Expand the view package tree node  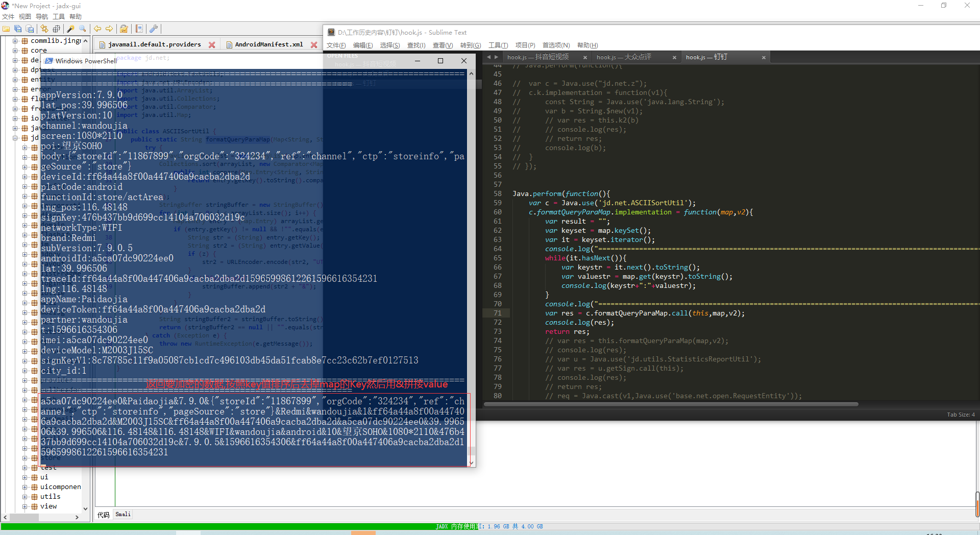click(25, 506)
